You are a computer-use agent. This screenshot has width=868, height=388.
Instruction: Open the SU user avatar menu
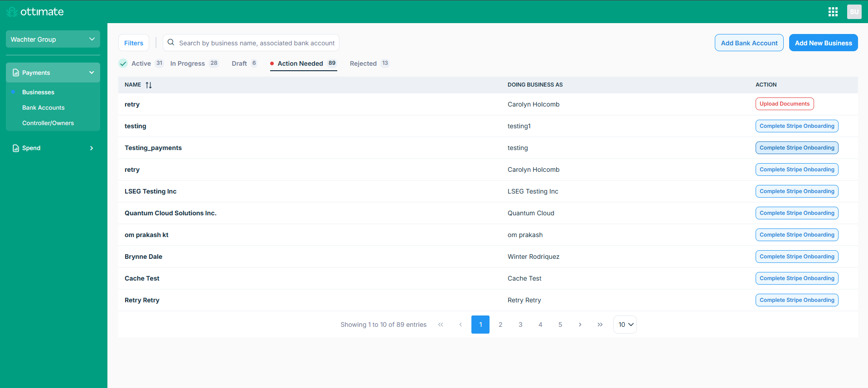(x=854, y=12)
